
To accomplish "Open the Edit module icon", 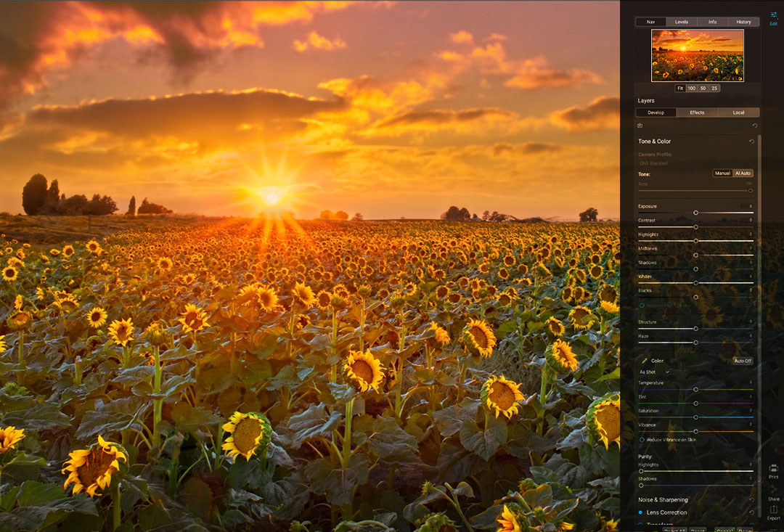I will tap(774, 15).
